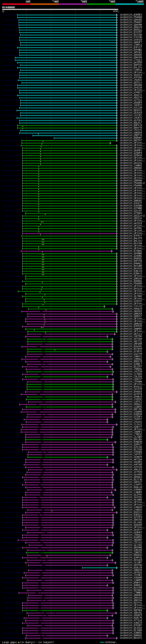This screenshot has height=644, width=146.
Task: Click the '=100char.' scale legend
Action: coord(108,642)
